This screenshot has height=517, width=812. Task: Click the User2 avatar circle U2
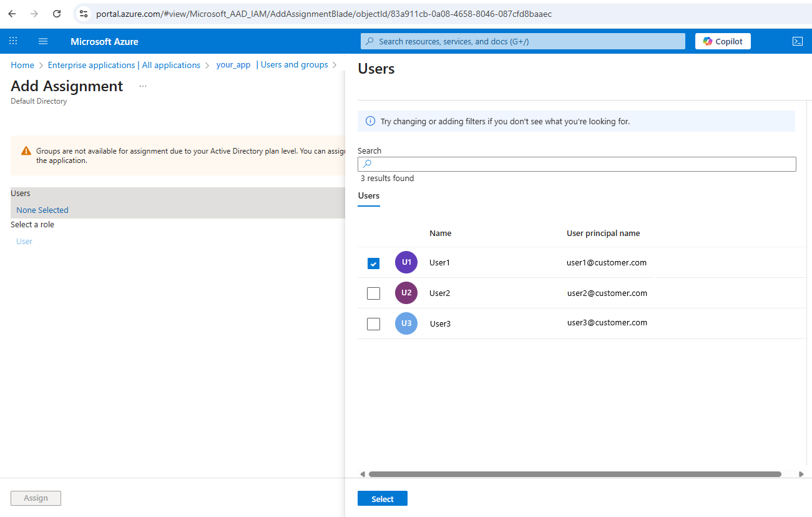click(406, 293)
